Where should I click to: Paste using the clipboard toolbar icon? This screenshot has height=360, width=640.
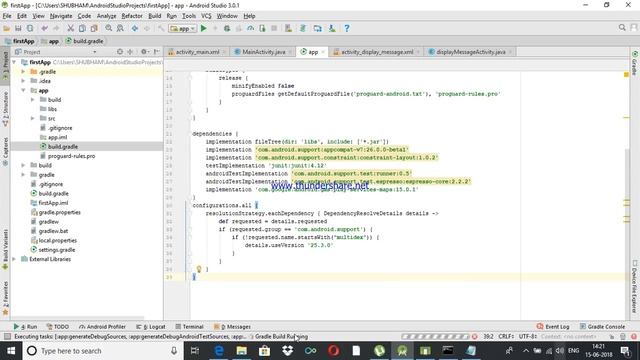(x=94, y=28)
